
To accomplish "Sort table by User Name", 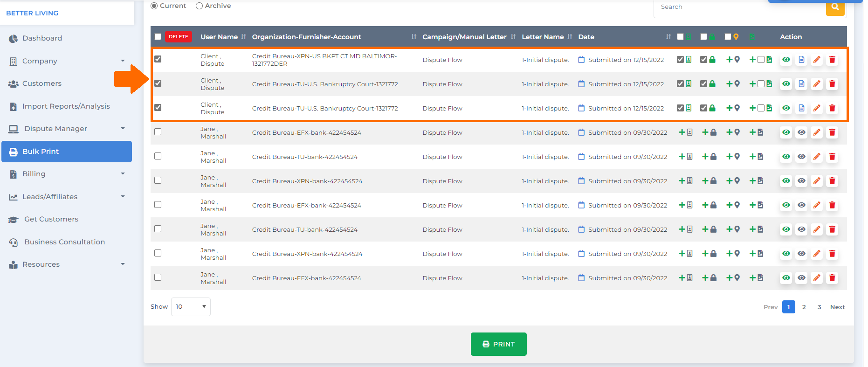I will tap(243, 37).
